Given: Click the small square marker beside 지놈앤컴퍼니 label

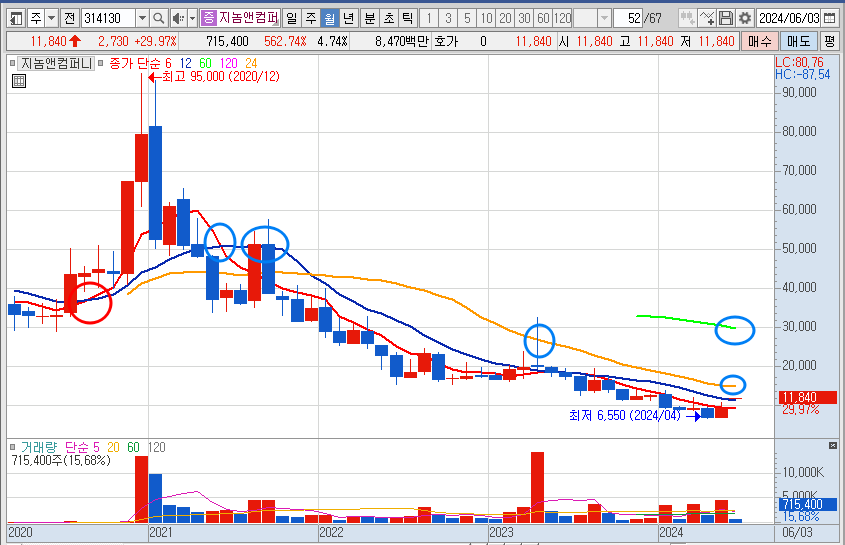Looking at the screenshot, I should pos(12,64).
